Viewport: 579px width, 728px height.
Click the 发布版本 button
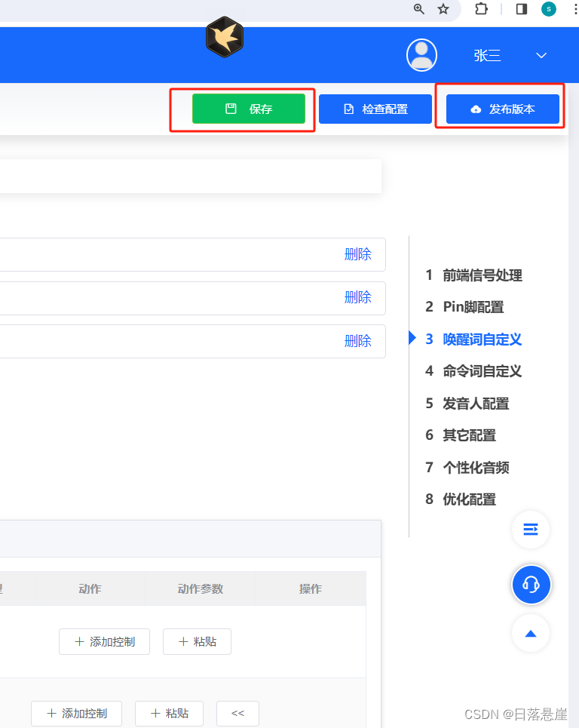pos(502,109)
